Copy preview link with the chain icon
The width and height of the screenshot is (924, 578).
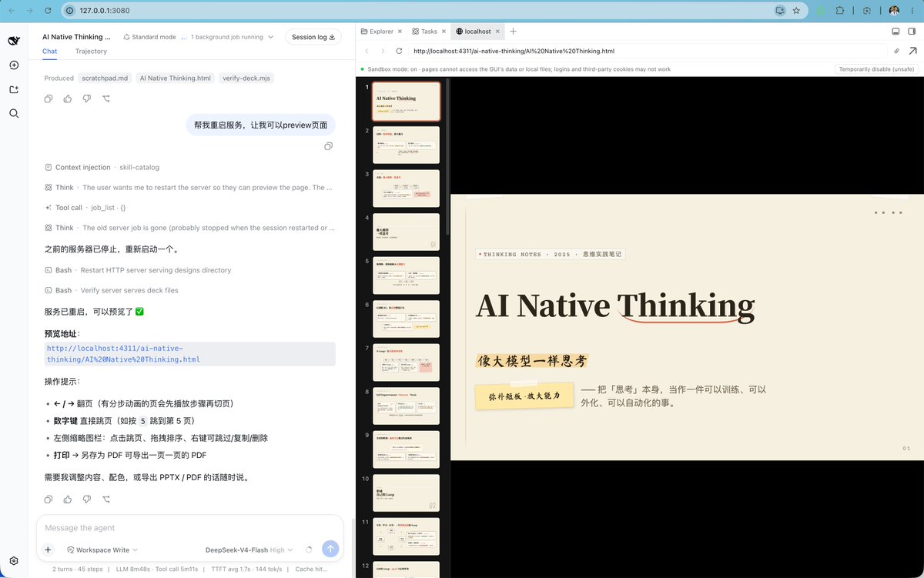pyautogui.click(x=896, y=51)
